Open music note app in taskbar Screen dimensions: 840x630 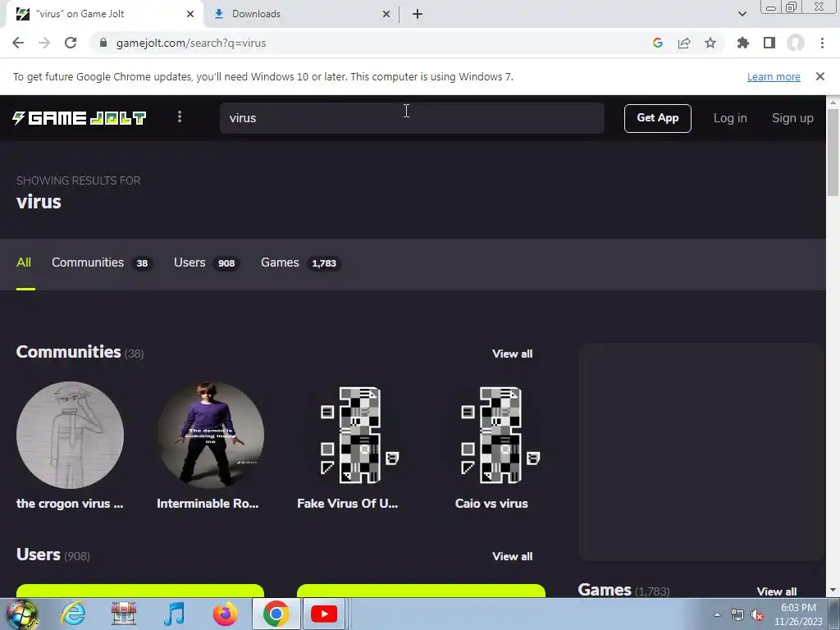pyautogui.click(x=174, y=614)
